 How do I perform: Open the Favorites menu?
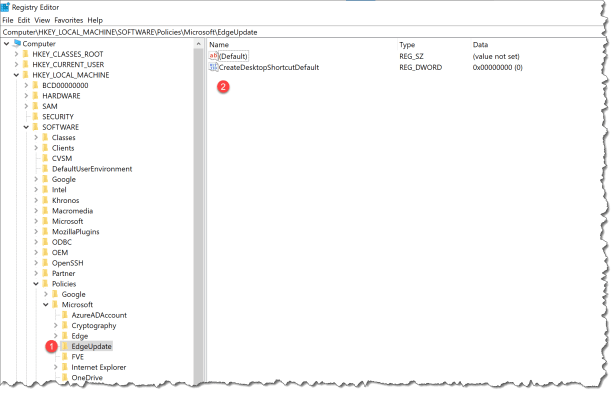pos(69,20)
